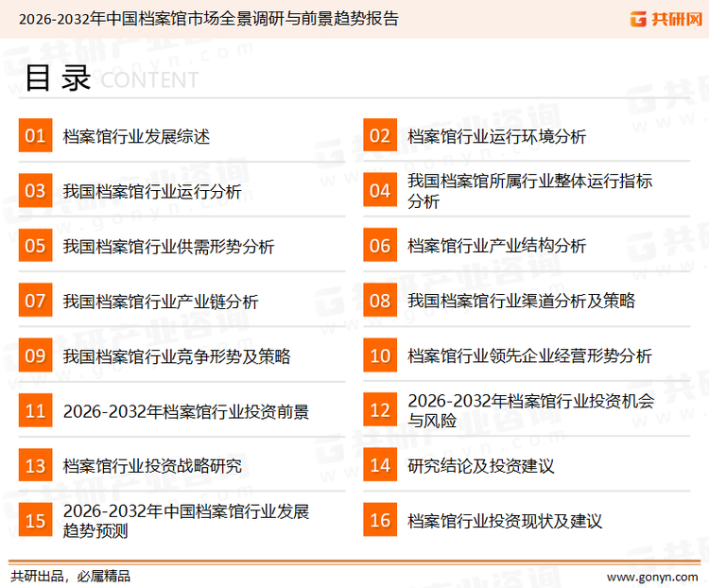Click the orange 02 number box

coord(380,135)
